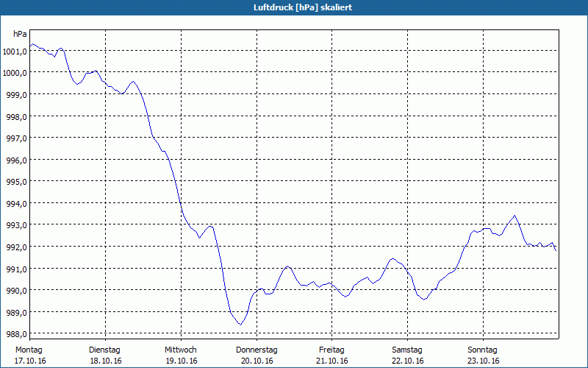Select the 989,0 axis value
Viewport: 588px width, 368px height.
[16, 312]
